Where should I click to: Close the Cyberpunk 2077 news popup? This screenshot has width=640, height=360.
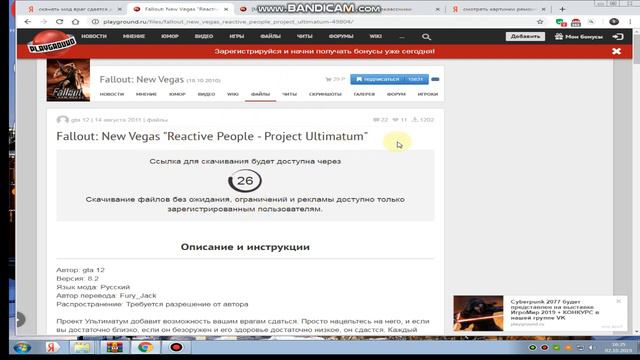coord(618,301)
